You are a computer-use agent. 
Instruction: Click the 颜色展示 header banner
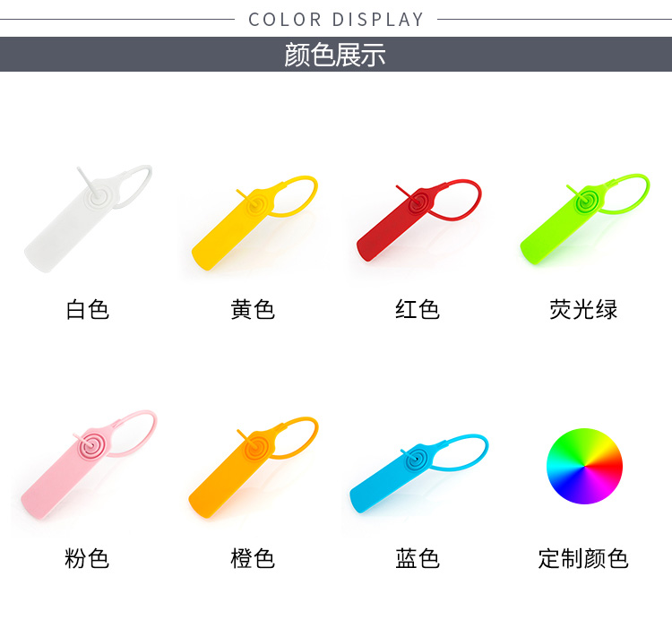(x=336, y=54)
